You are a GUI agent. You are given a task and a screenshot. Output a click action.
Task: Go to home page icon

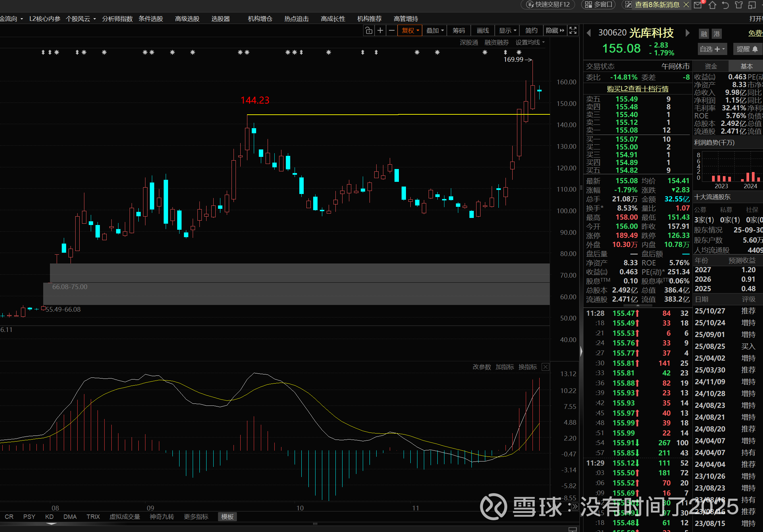tap(712, 5)
